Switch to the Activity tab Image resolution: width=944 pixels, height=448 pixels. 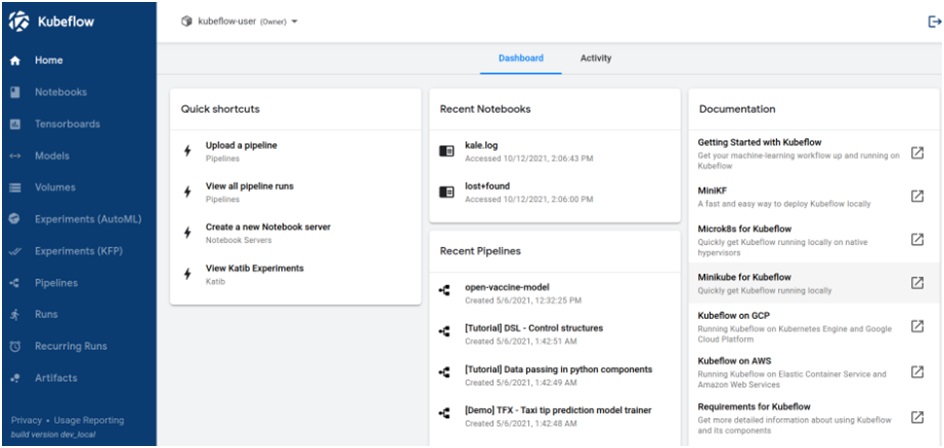point(595,58)
